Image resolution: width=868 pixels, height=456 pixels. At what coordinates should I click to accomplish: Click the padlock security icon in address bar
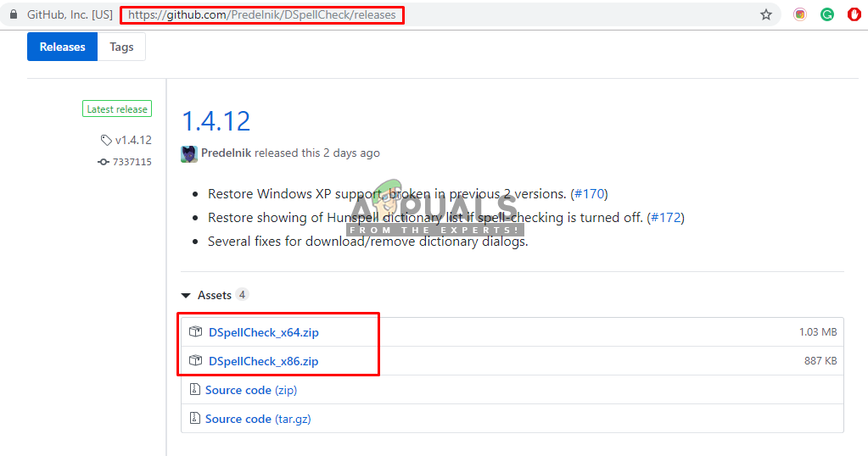click(14, 14)
